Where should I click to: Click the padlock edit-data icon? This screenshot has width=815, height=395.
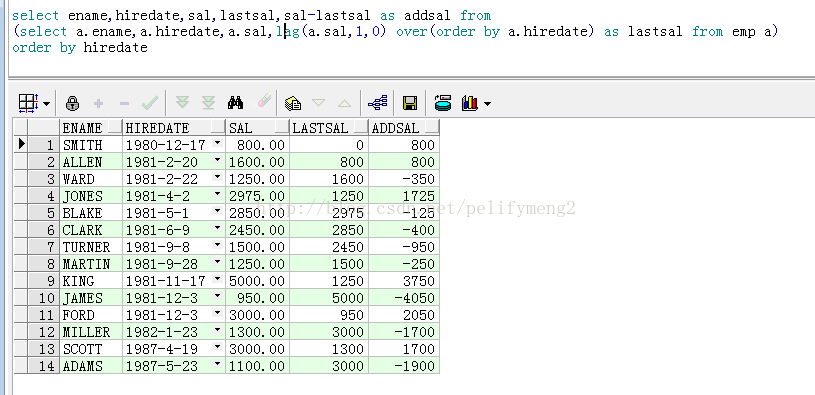click(x=72, y=103)
